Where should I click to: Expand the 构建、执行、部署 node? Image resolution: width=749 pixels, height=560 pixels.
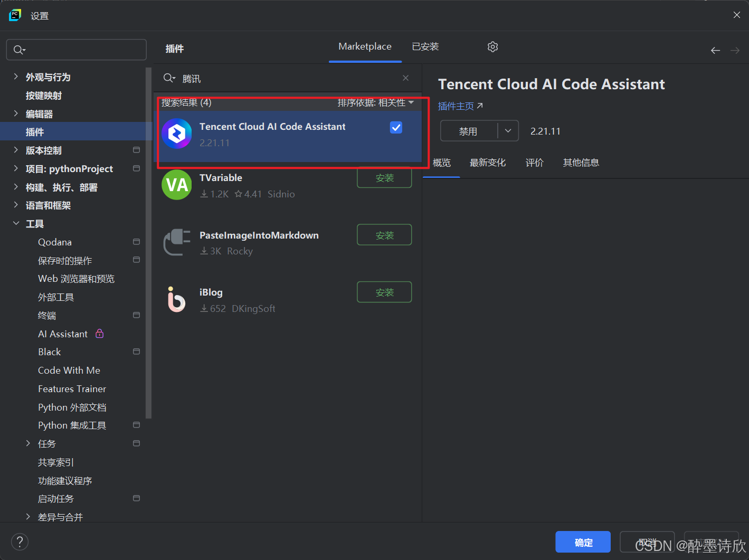click(16, 187)
